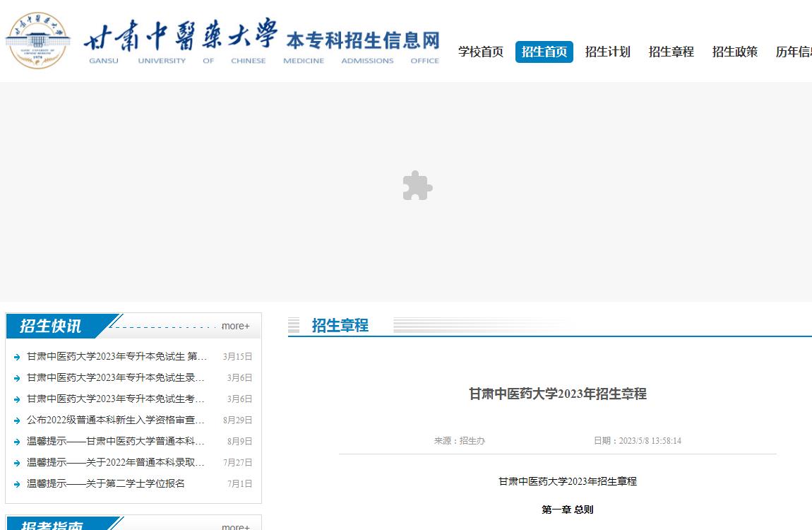812x530 pixels.
Task: Open 温馨提示——甘肃中医药大学普通本科 link
Action: click(x=116, y=442)
